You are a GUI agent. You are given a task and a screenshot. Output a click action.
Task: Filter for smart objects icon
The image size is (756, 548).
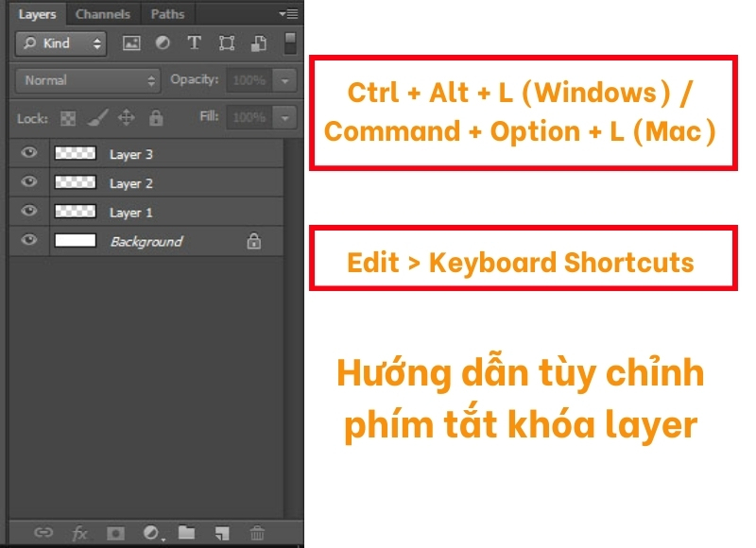pyautogui.click(x=259, y=43)
